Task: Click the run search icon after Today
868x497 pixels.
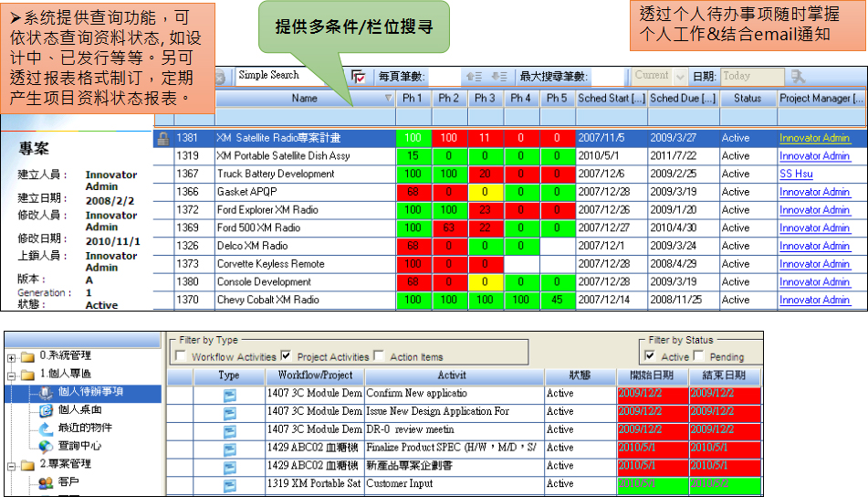Action: [797, 77]
